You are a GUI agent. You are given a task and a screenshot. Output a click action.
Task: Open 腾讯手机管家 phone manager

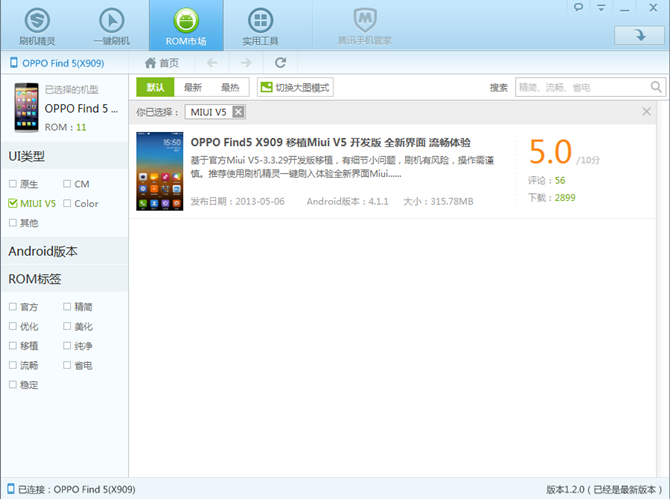click(x=364, y=25)
